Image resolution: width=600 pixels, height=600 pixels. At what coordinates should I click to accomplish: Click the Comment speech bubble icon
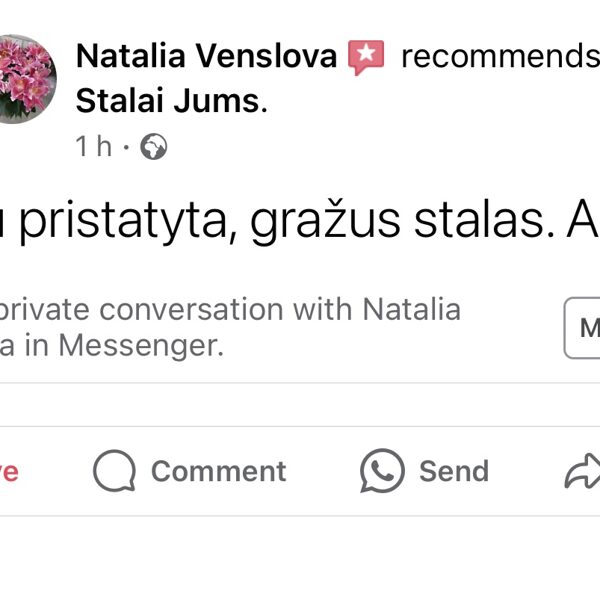tap(114, 471)
